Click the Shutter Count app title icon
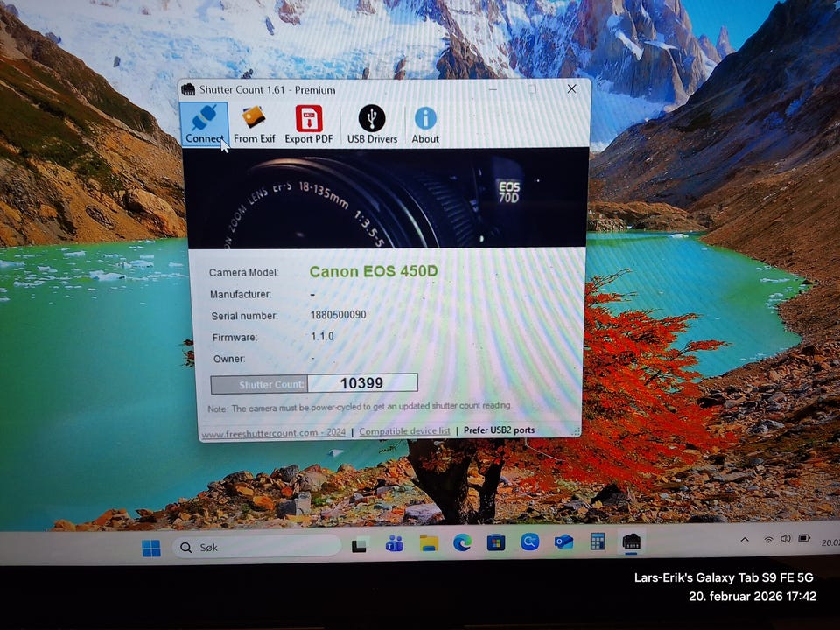 188,89
